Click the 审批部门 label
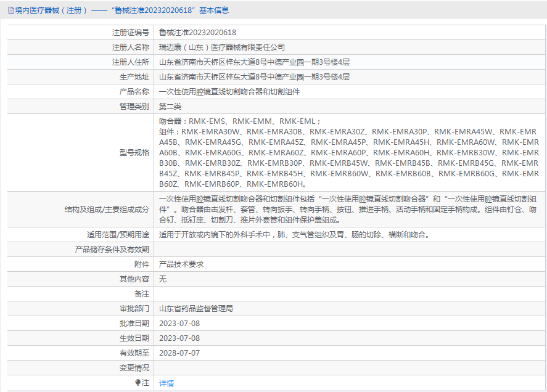Screen dimensions: 547x392 coord(134,308)
